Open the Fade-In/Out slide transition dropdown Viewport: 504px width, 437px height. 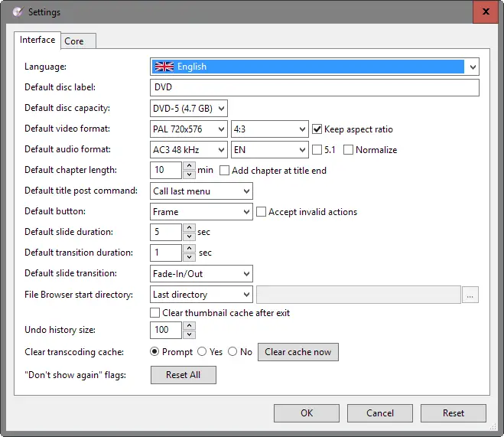(201, 274)
